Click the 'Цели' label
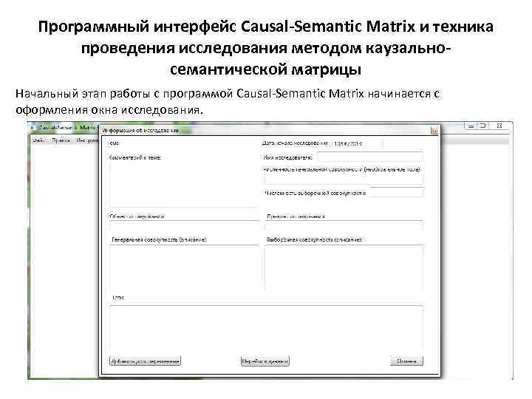 click(117, 298)
